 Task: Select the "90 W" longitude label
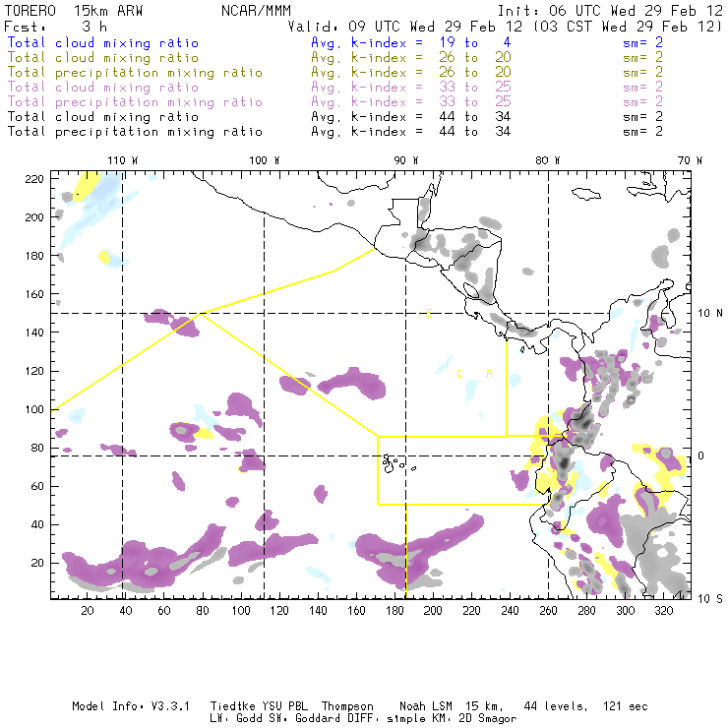tap(406, 160)
